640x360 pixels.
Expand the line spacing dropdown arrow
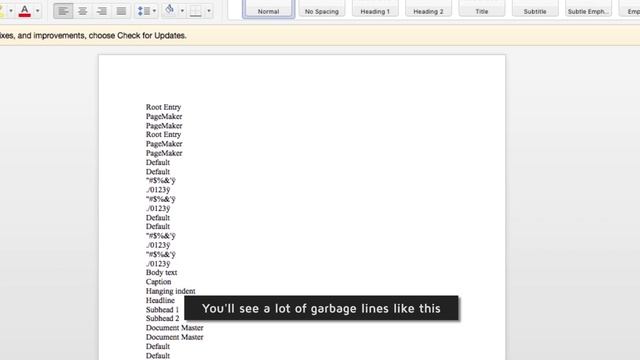coord(154,11)
